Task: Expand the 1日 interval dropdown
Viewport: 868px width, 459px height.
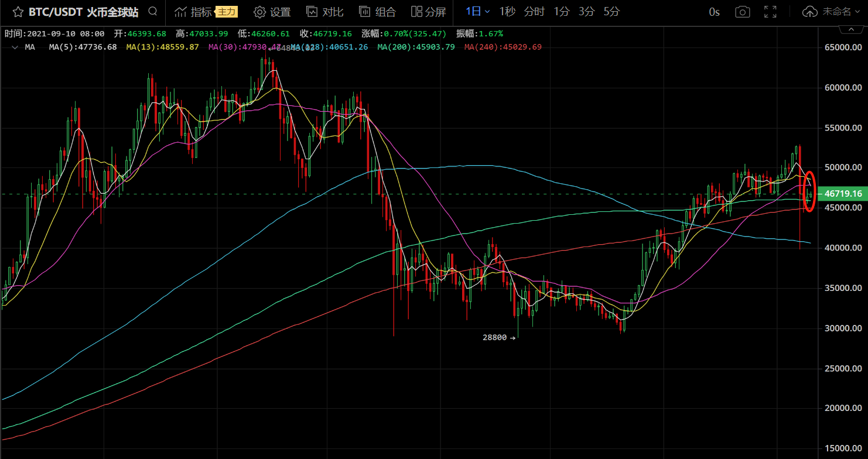Action: pos(478,11)
